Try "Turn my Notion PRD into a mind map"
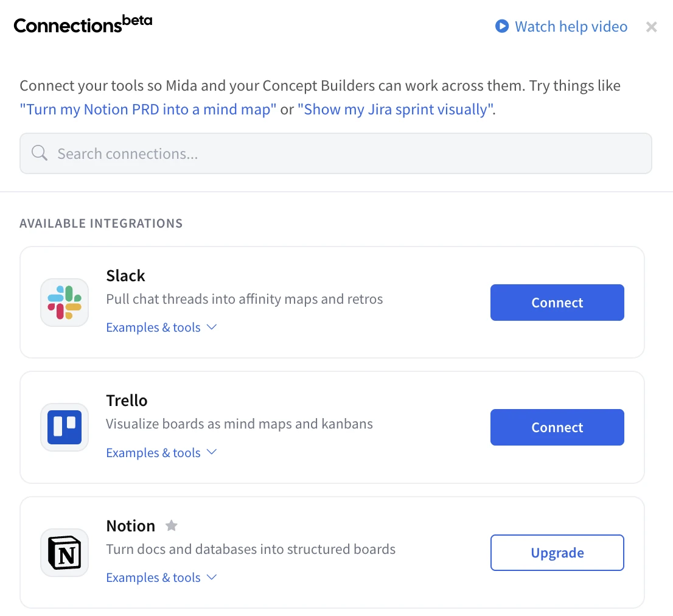Screen dimensions: 673x616 coord(148,110)
